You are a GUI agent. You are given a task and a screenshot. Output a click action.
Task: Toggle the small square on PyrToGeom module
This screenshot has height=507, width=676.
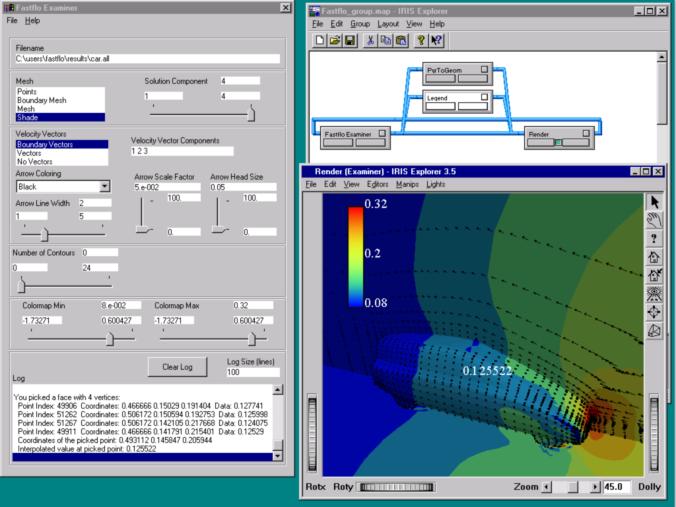tap(485, 69)
